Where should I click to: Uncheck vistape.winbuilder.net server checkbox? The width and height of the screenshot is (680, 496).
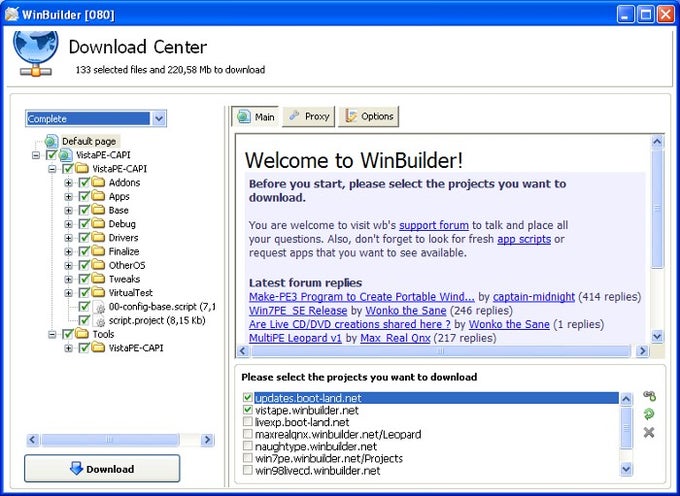[248, 409]
